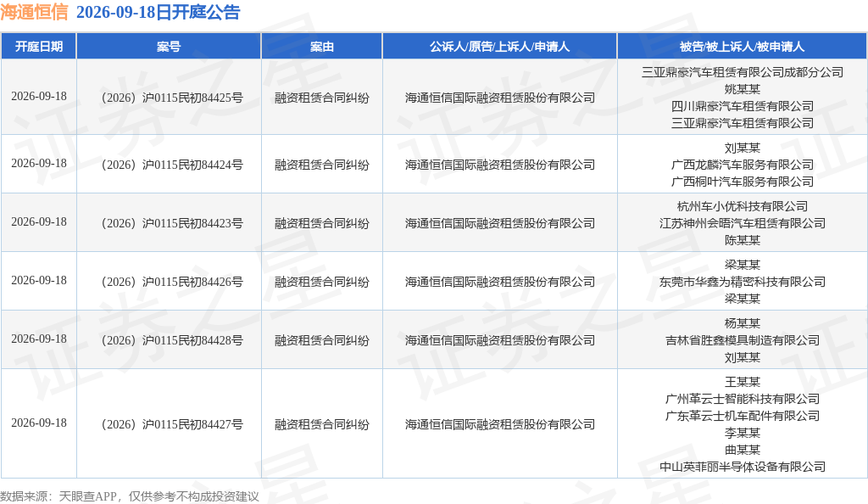
Task: Select the 案由 column header
Action: [x=321, y=47]
